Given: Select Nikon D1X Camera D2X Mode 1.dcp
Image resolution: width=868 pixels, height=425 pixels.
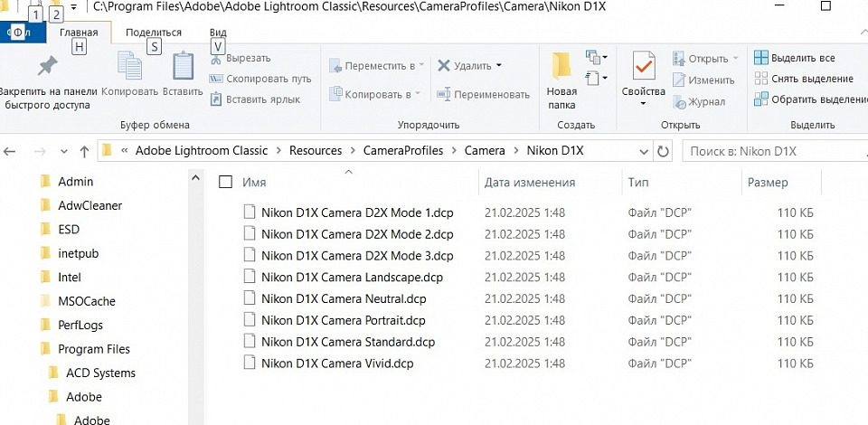Looking at the screenshot, I should click(x=357, y=212).
